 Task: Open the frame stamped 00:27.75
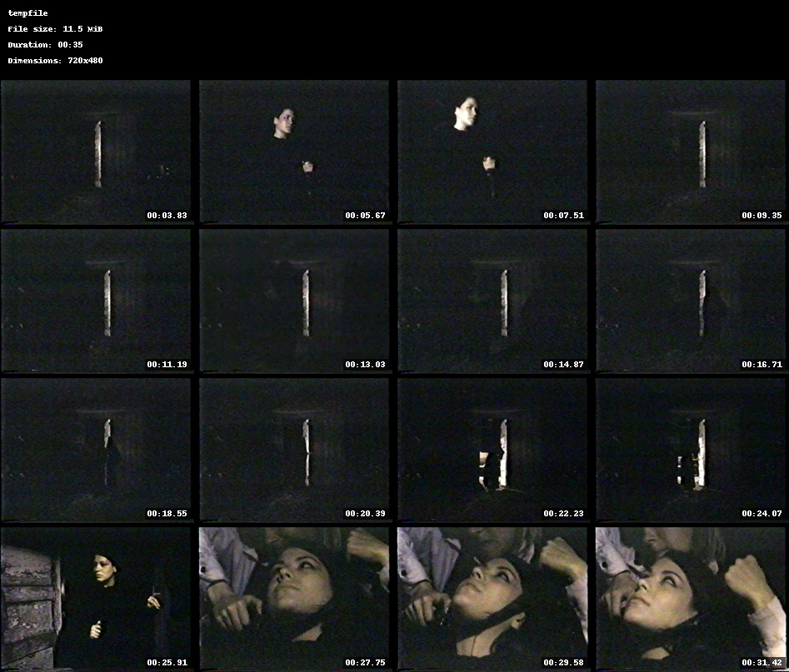click(x=294, y=599)
